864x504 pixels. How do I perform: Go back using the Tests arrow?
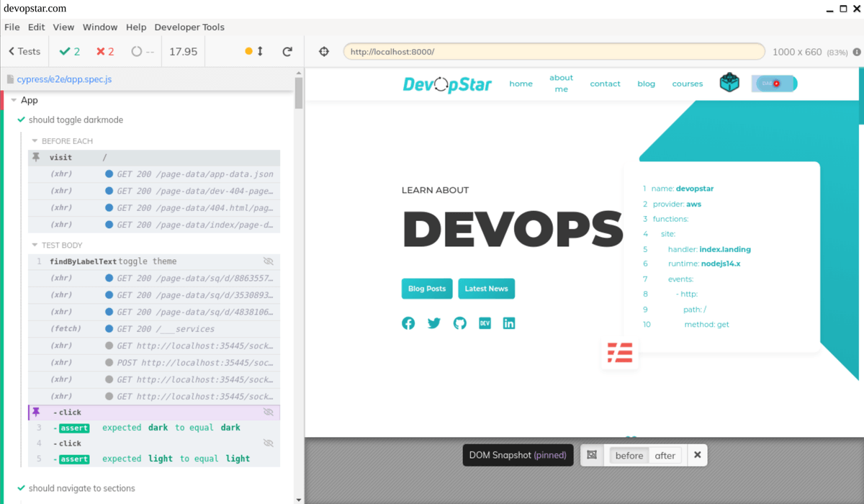24,51
